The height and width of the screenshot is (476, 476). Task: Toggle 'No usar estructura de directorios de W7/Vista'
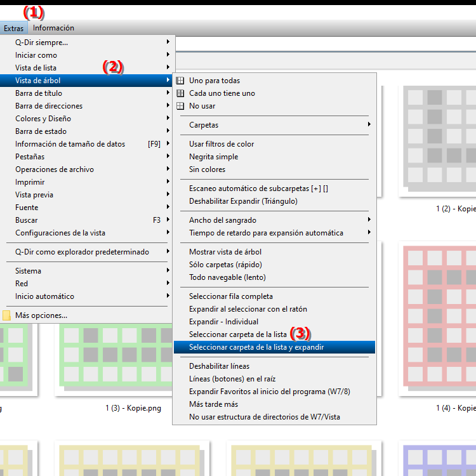[x=274, y=417]
